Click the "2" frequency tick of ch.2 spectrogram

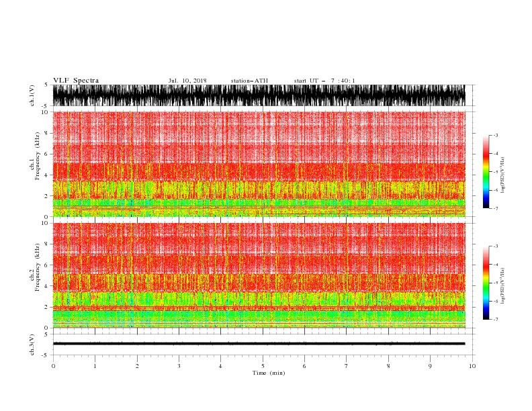point(46,307)
